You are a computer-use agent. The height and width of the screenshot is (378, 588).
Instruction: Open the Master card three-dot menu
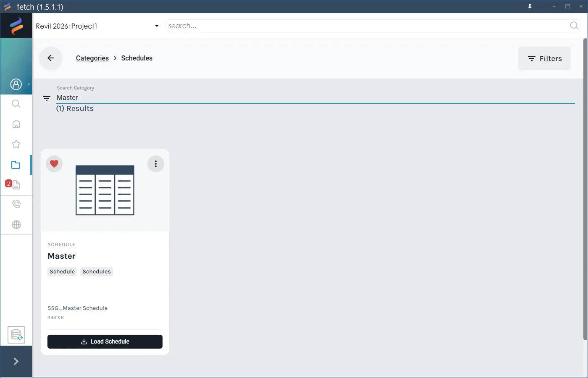[156, 164]
